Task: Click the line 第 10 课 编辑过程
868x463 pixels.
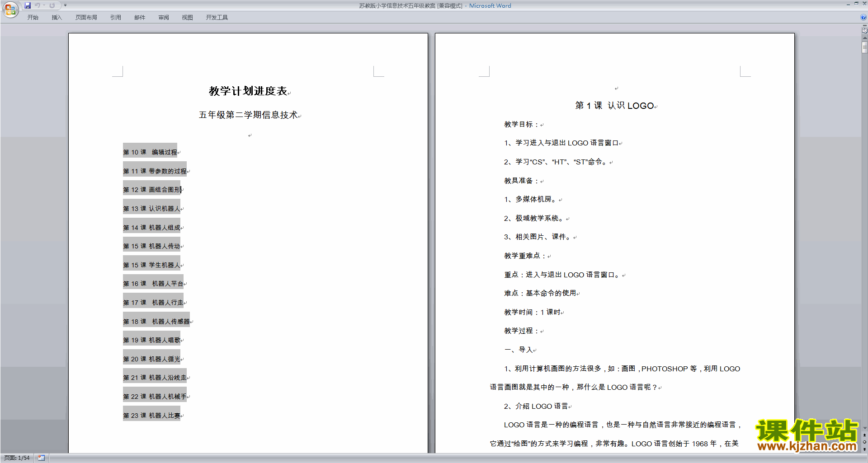Action: (x=150, y=152)
